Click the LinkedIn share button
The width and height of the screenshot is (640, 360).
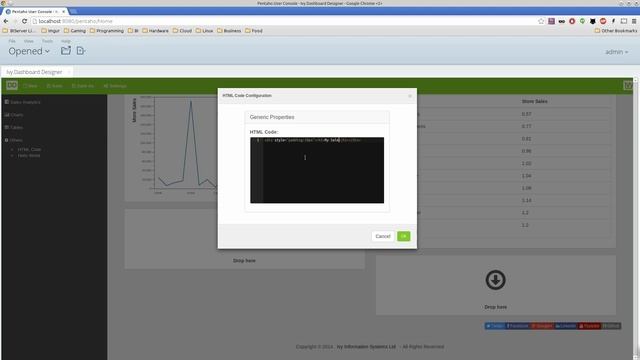click(x=566, y=326)
